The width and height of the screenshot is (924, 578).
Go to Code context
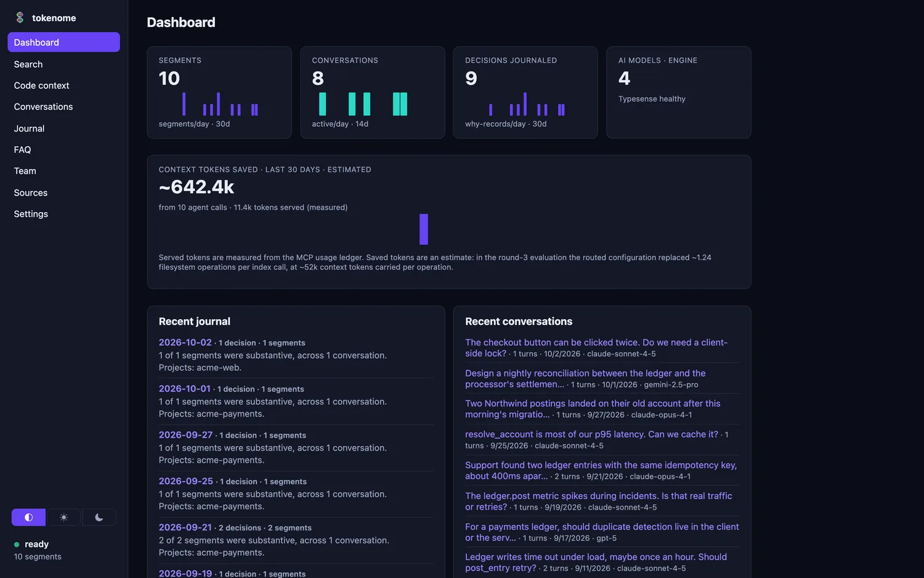(63, 86)
